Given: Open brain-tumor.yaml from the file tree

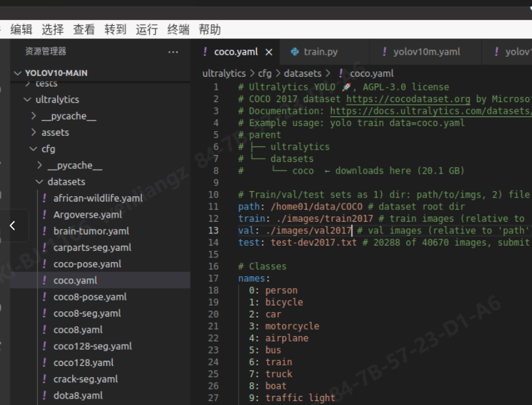Looking at the screenshot, I should point(91,231).
